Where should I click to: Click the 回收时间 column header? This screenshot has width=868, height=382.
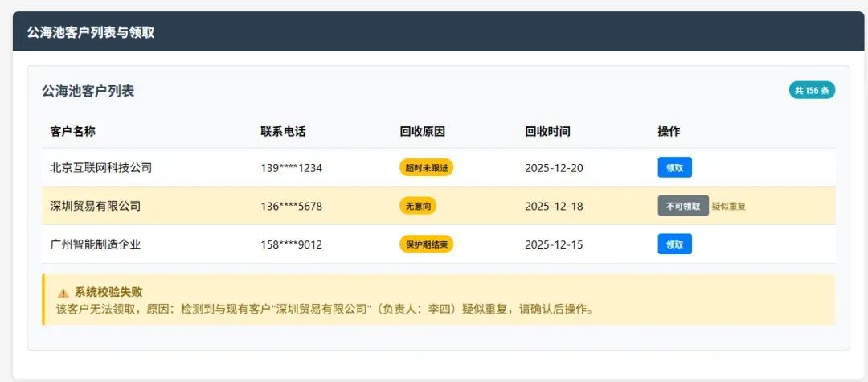coord(547,131)
